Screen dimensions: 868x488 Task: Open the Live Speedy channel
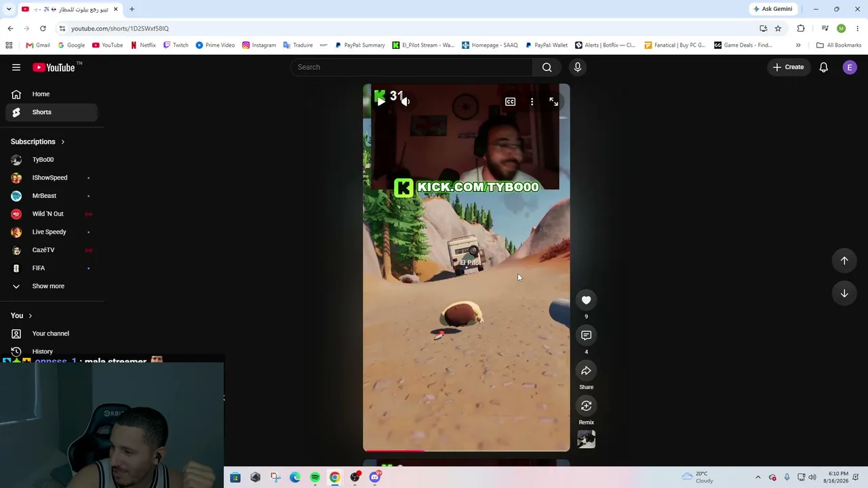52,232
